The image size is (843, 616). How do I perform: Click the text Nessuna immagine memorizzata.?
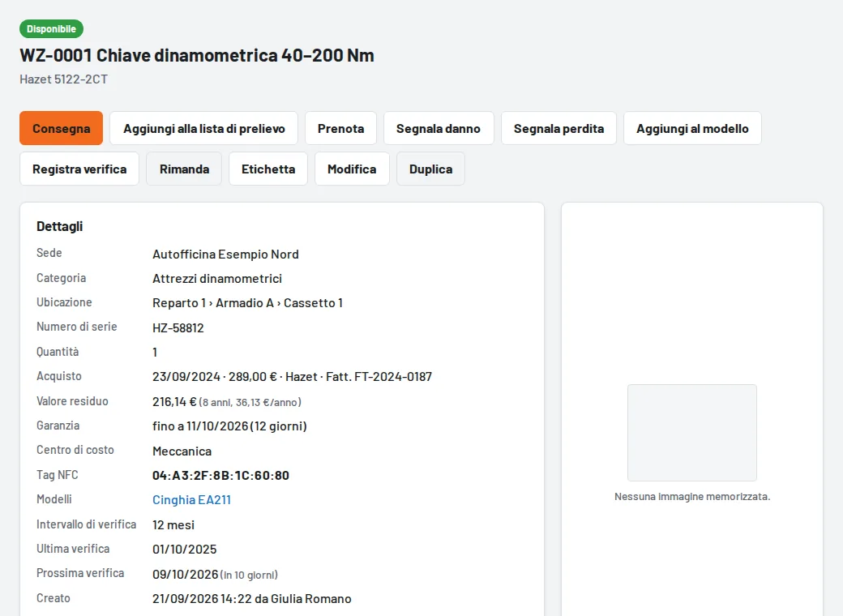[x=692, y=497]
